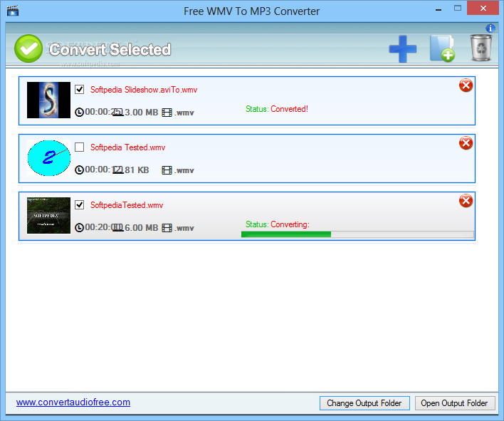Screen dimensions: 504x421
Task: Select the cyan clock thumbnail of Softpedia Tested.wmv
Action: (48, 158)
